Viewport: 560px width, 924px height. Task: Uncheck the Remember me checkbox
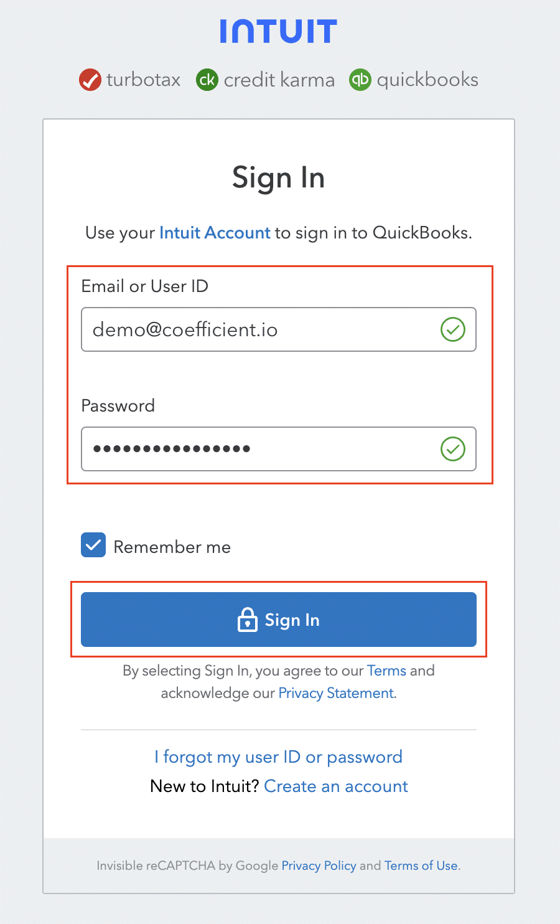[93, 545]
